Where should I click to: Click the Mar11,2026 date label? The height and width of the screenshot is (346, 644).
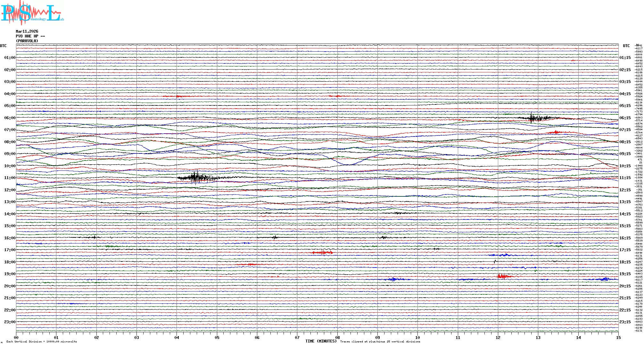[x=27, y=31]
